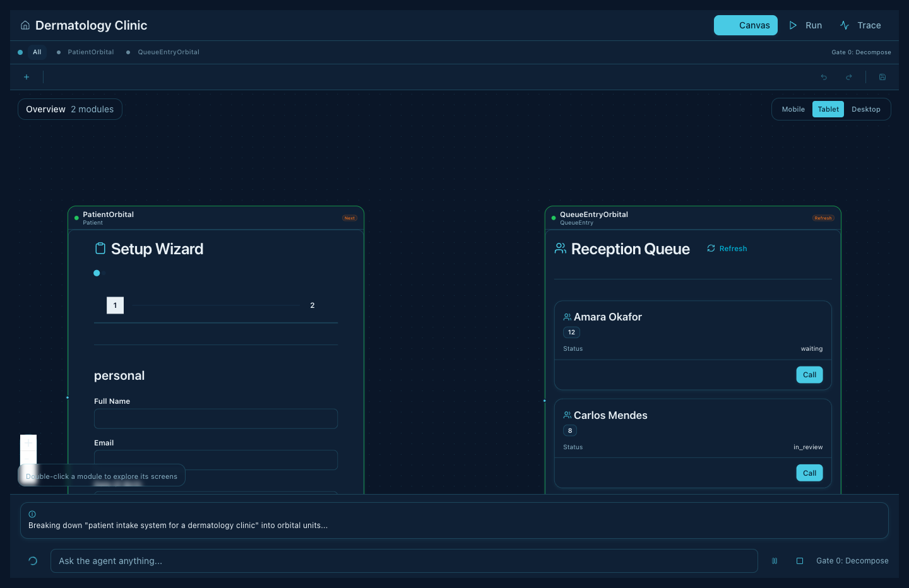Click the undo arrow in the toolbar
This screenshot has width=909, height=588.
click(824, 77)
